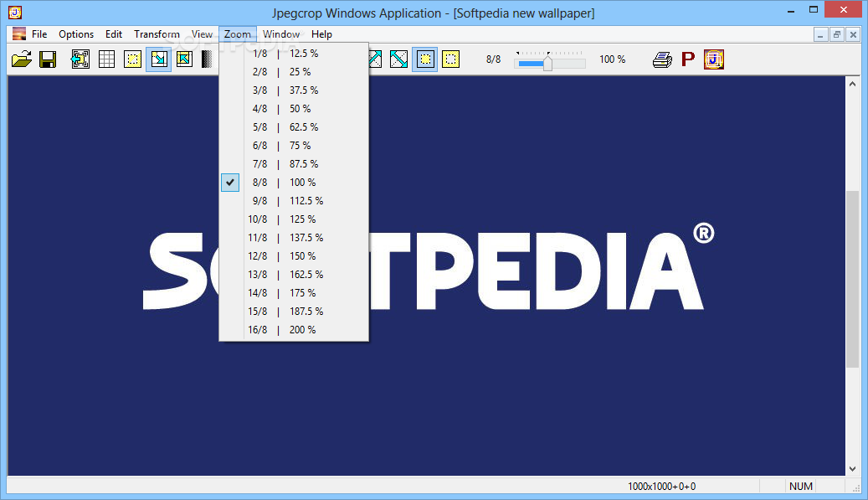Close the inner Softpedia document window
Image resolution: width=868 pixels, height=500 pixels.
(853, 35)
